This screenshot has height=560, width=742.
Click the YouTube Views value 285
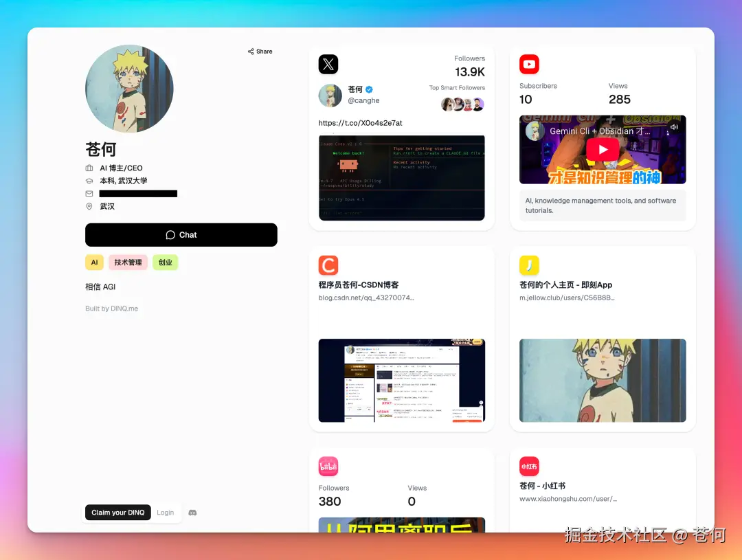tap(620, 100)
